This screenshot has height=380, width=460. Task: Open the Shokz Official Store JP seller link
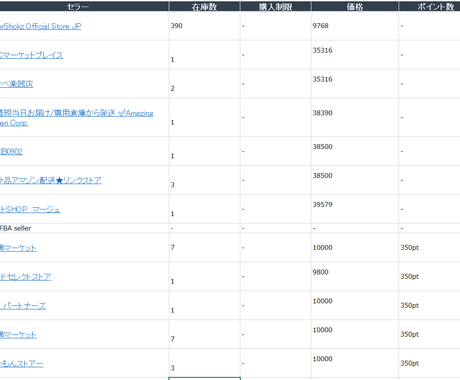click(x=40, y=26)
